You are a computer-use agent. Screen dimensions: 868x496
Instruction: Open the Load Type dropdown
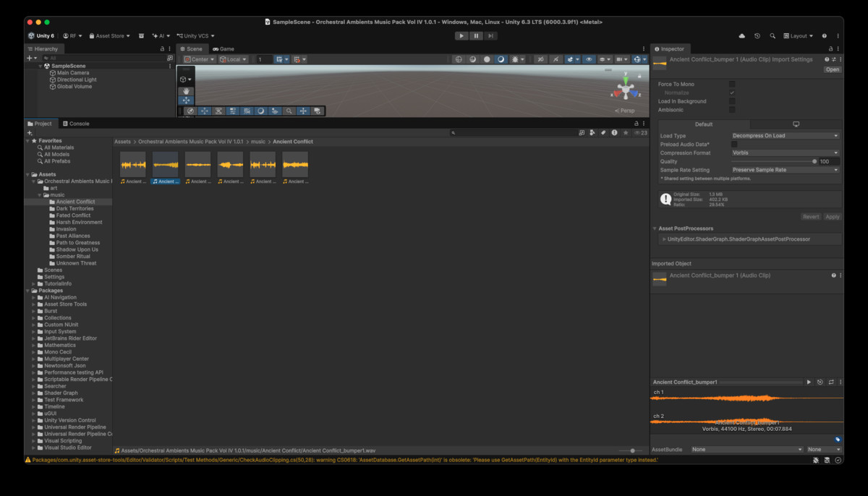(786, 136)
